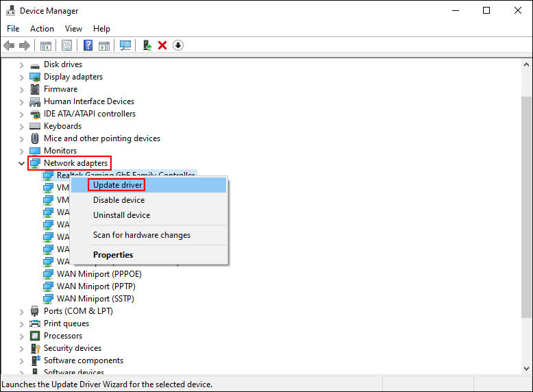Click the vertical scrollbar thumb
533x392 pixels.
tap(526, 208)
